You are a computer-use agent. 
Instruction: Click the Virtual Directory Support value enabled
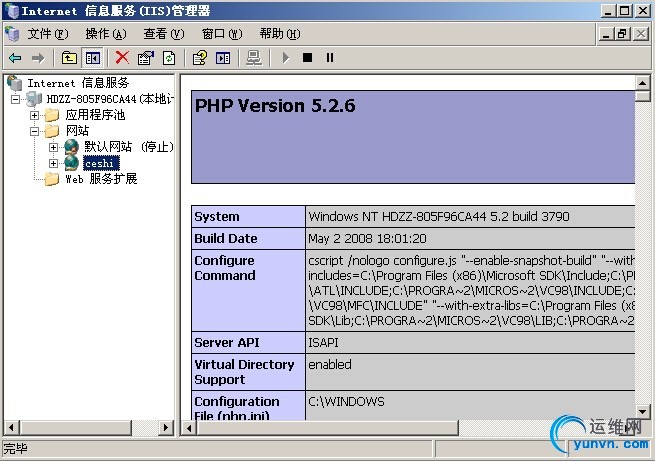330,365
